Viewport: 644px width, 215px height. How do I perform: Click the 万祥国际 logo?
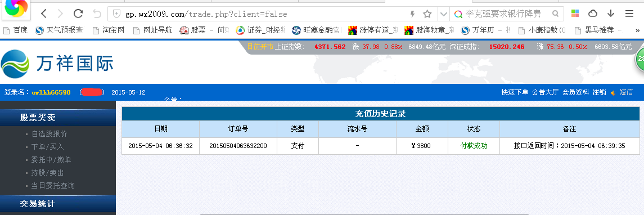click(x=57, y=64)
